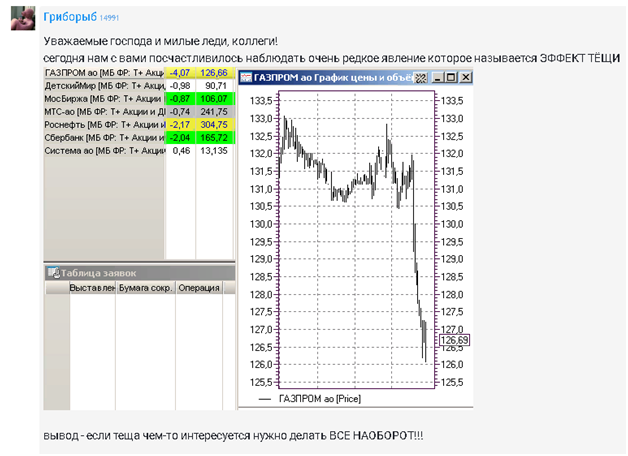
Task: Select the МосБиржа row in quotes table
Action: tap(139, 98)
